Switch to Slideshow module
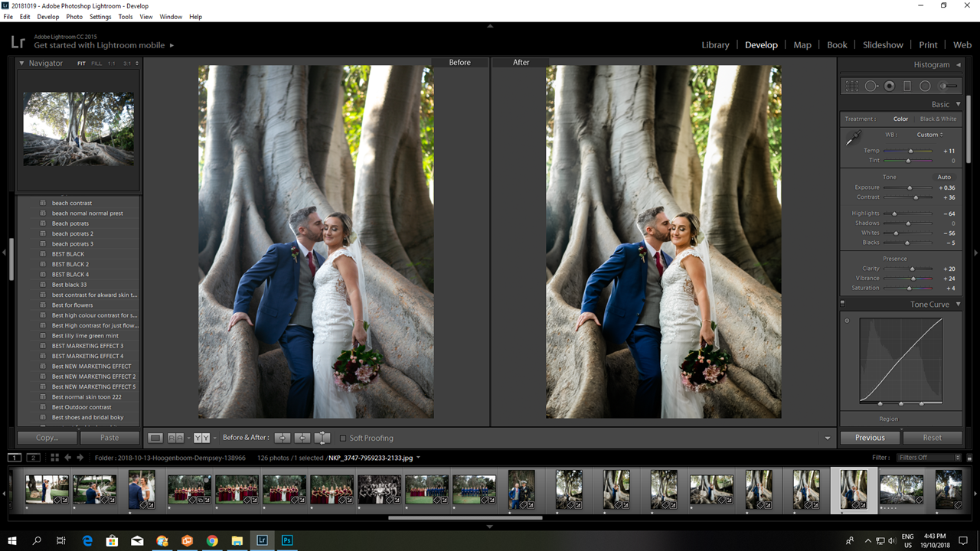Viewport: 980px width, 551px height. (x=883, y=45)
